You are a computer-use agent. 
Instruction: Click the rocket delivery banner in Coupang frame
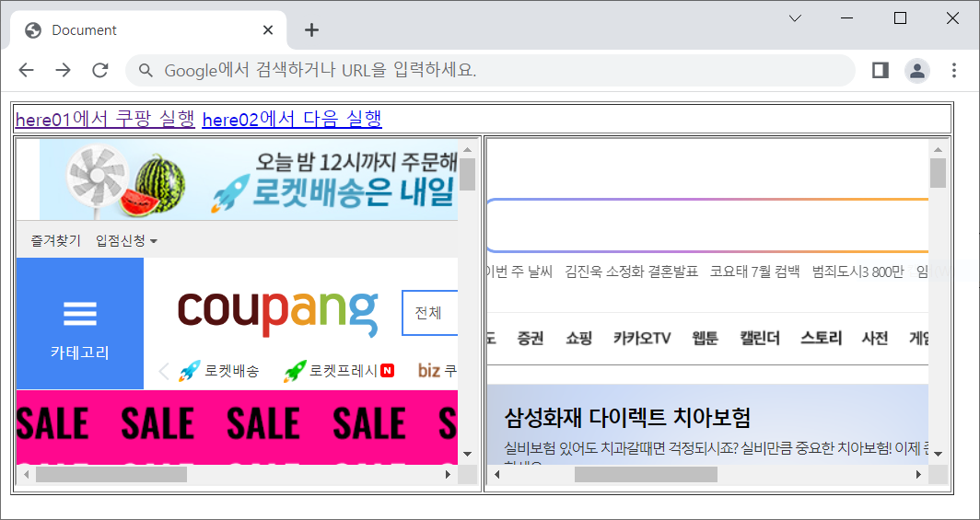249,179
